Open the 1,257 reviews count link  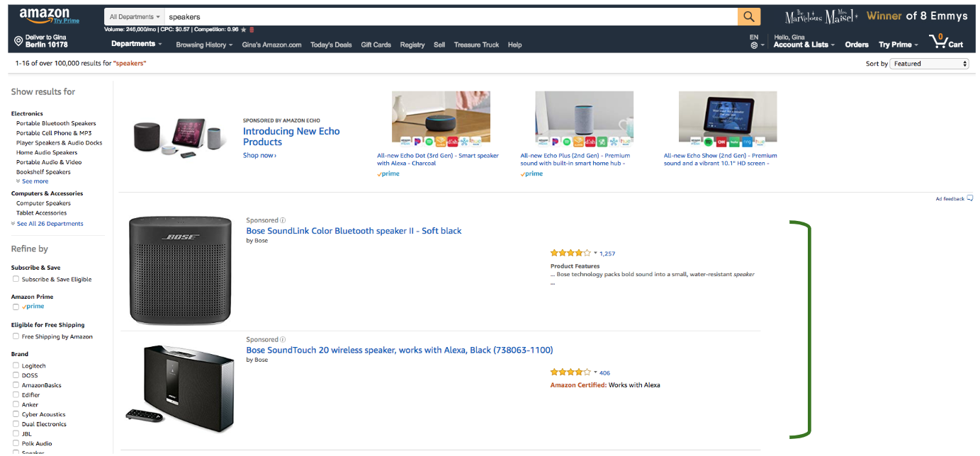coord(607,253)
